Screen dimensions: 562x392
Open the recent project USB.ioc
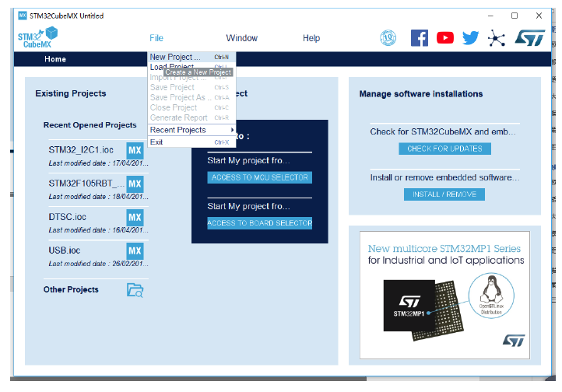(x=65, y=250)
